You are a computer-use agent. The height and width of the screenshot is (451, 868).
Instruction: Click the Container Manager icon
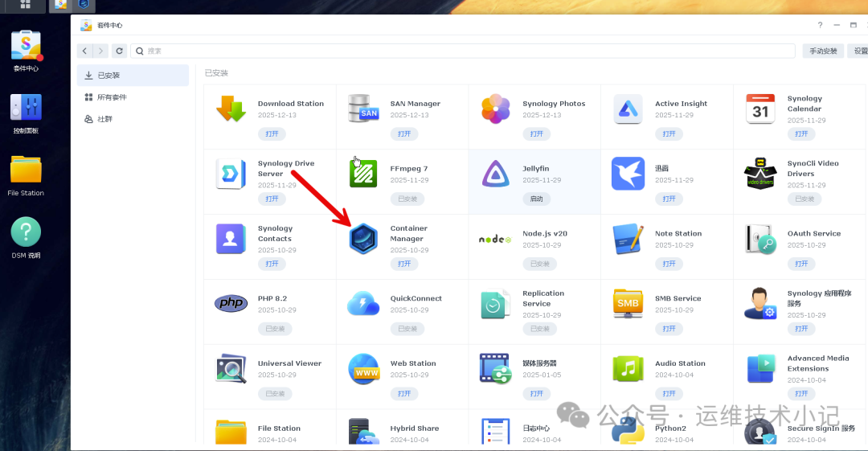tap(363, 239)
